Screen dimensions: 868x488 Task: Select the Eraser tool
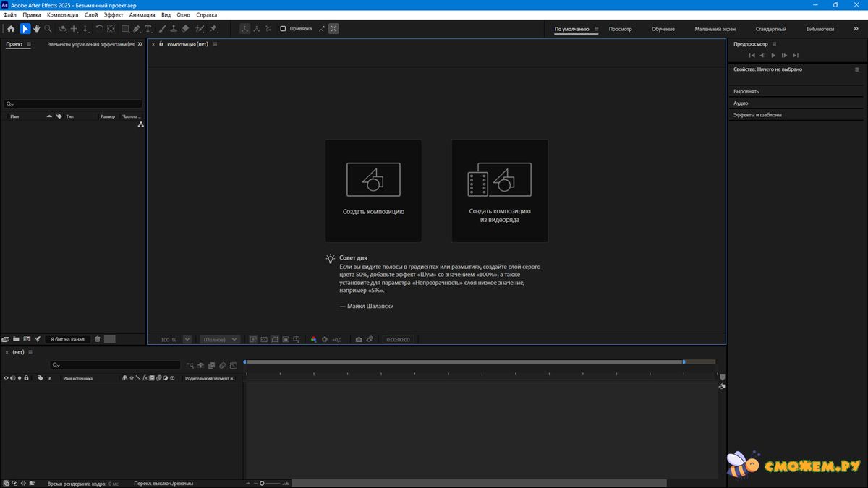click(185, 29)
